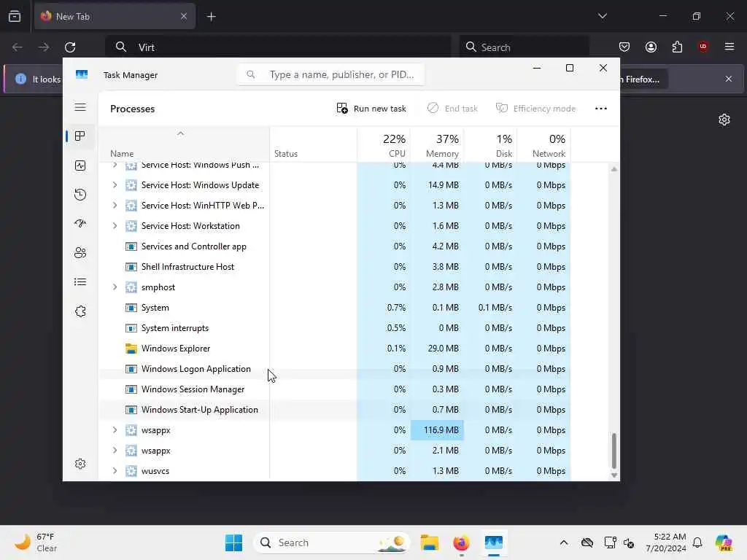Select the System interrupts process
Viewport: 747px width, 560px height.
(x=334, y=328)
